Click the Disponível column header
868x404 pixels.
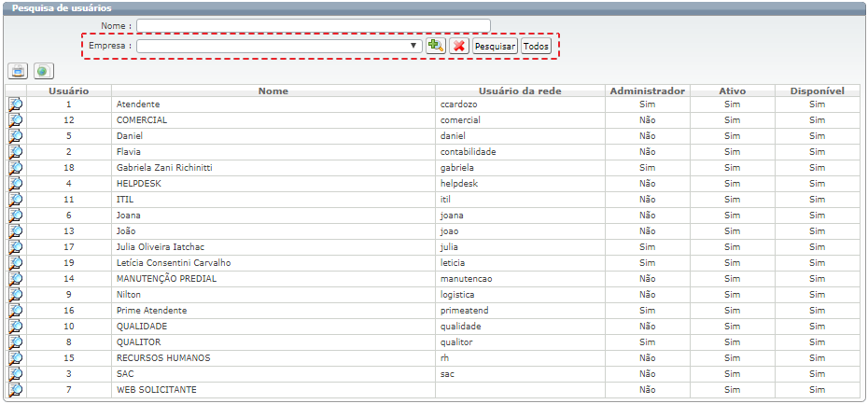[817, 91]
